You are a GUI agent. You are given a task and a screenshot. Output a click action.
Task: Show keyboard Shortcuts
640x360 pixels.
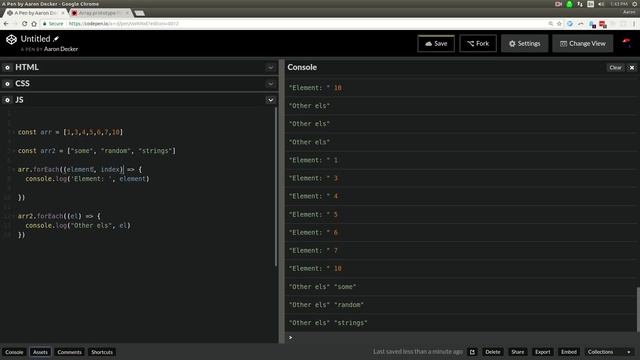coord(102,352)
